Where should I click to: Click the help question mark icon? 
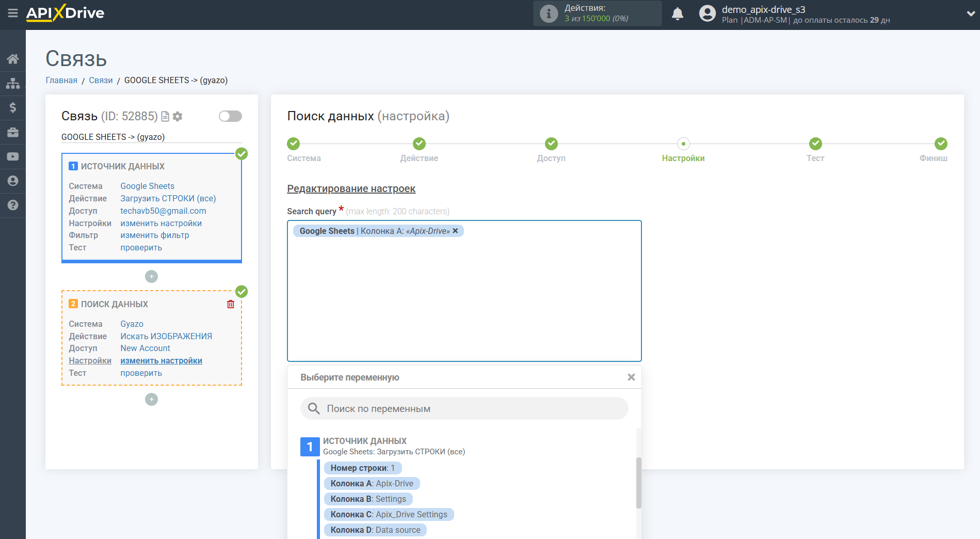(12, 205)
